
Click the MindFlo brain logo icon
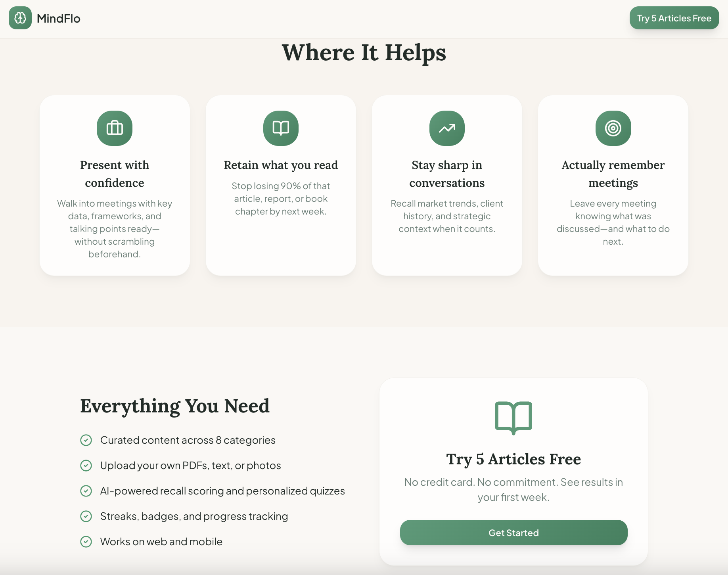(20, 18)
